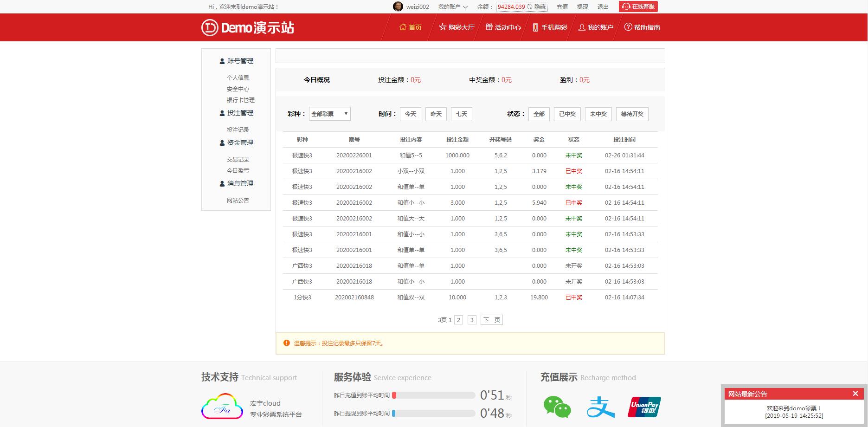Select status filter 等待开奖
This screenshot has width=868, height=427.
click(632, 114)
